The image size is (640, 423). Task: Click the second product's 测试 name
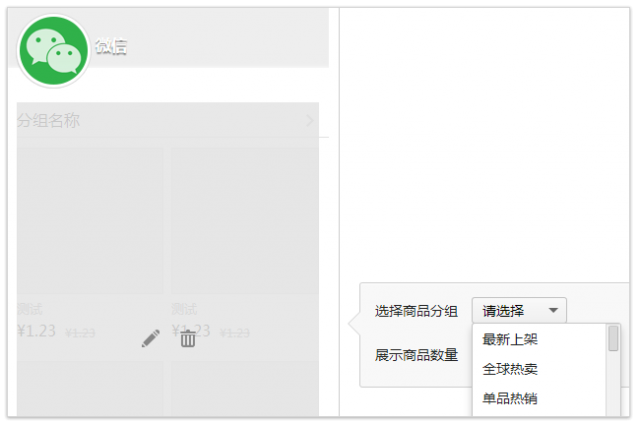(184, 309)
